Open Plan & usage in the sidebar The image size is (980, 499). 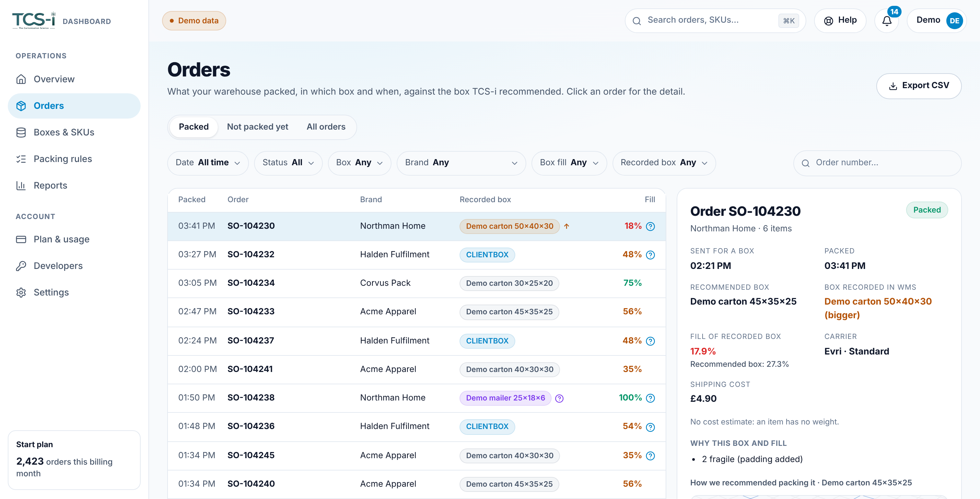(x=74, y=239)
